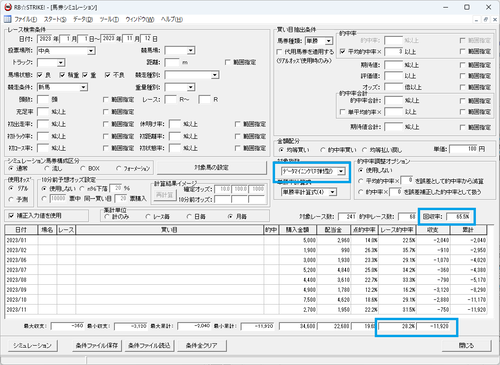This screenshot has width=500, height=365.
Task: Open the ツール menu
Action: pos(109,19)
